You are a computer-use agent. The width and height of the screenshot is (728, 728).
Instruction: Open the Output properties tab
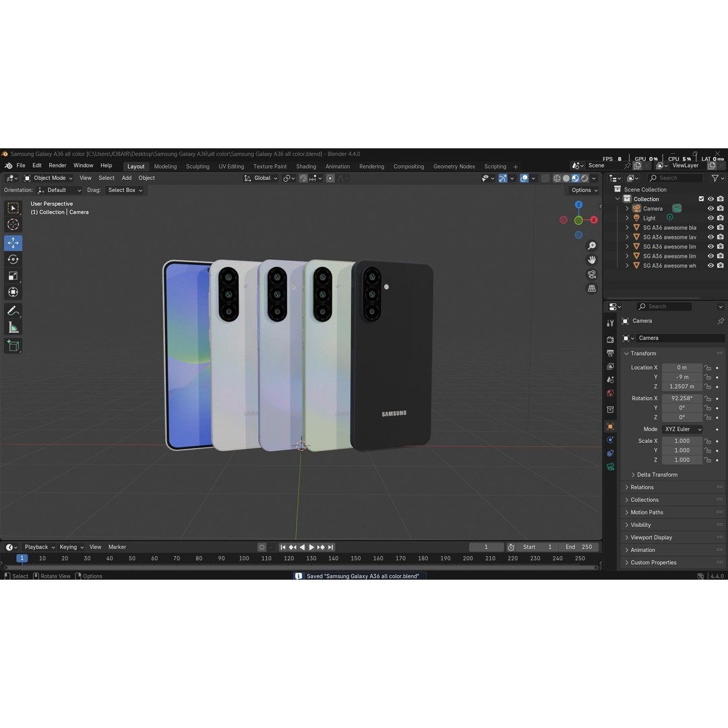coord(611,353)
